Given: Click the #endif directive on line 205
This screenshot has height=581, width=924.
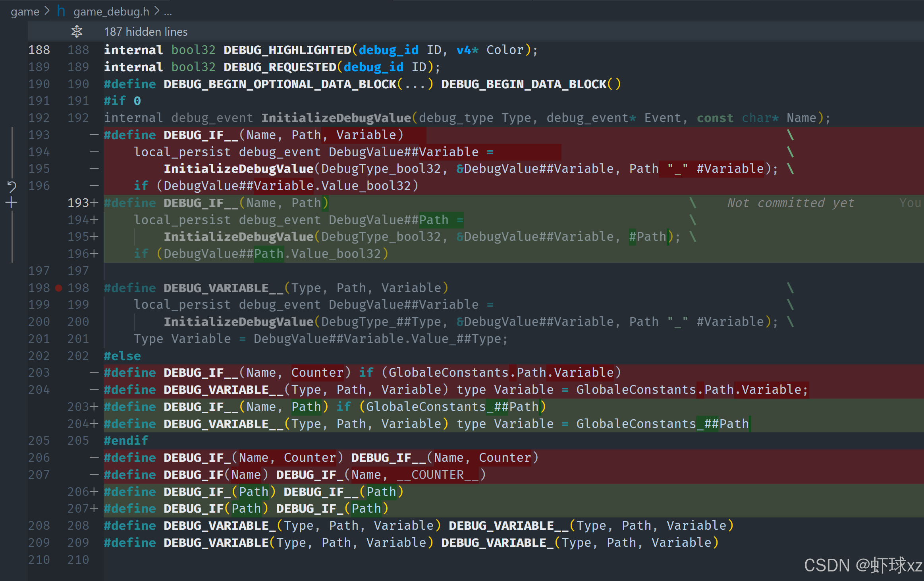Looking at the screenshot, I should pyautogui.click(x=126, y=440).
